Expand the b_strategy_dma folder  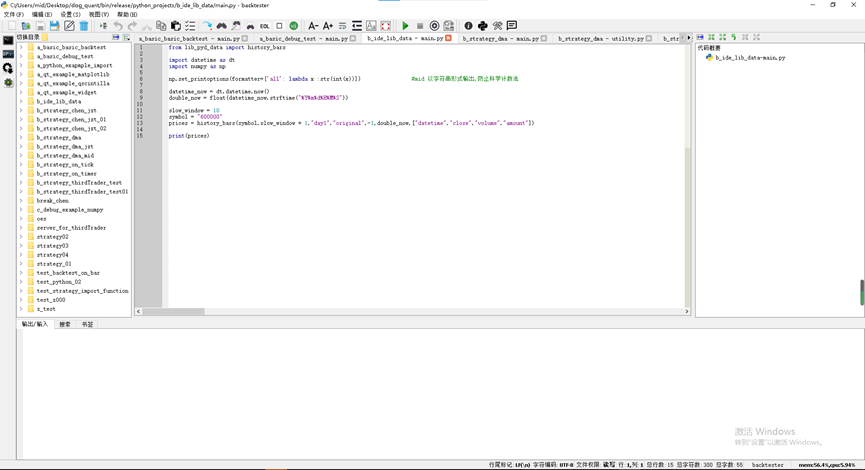pos(21,137)
